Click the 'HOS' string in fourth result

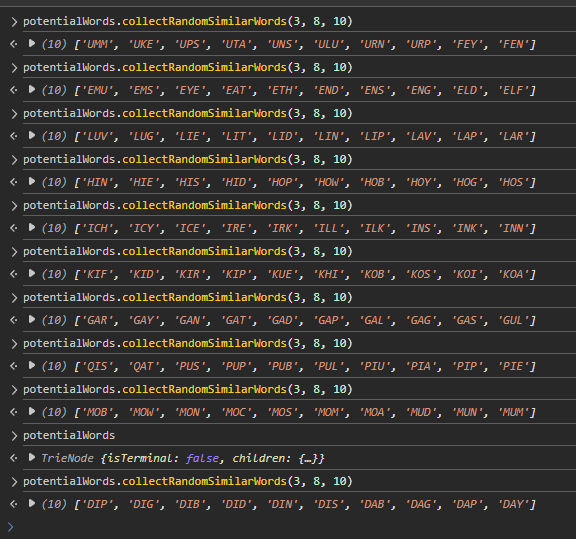[x=513, y=182]
